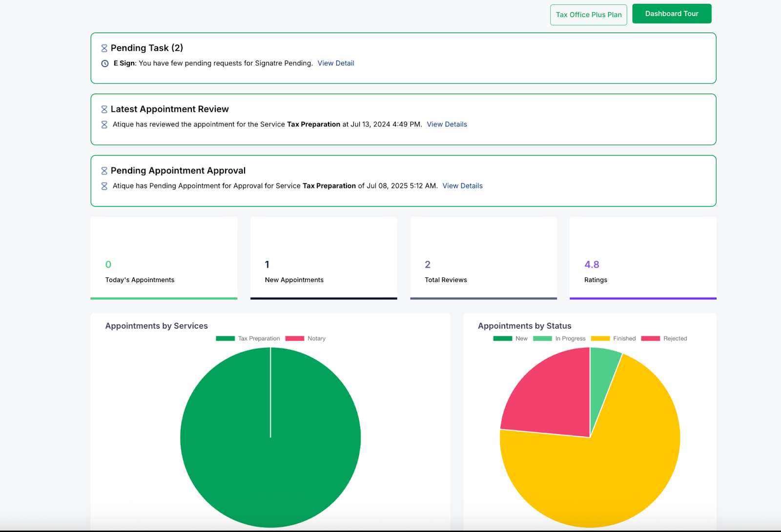Click hourglass icon beside Pending Task heading
This screenshot has height=532, width=781.
[x=104, y=48]
